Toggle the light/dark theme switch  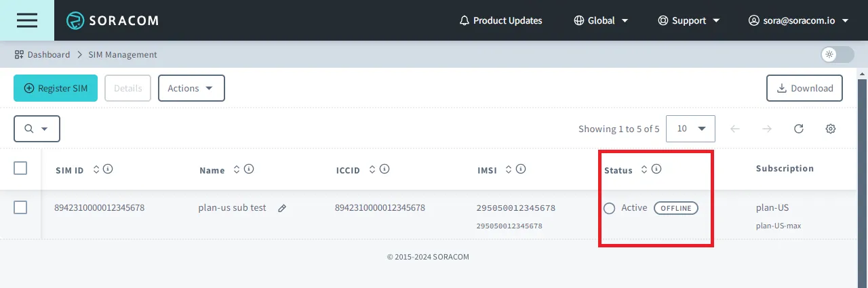(837, 54)
